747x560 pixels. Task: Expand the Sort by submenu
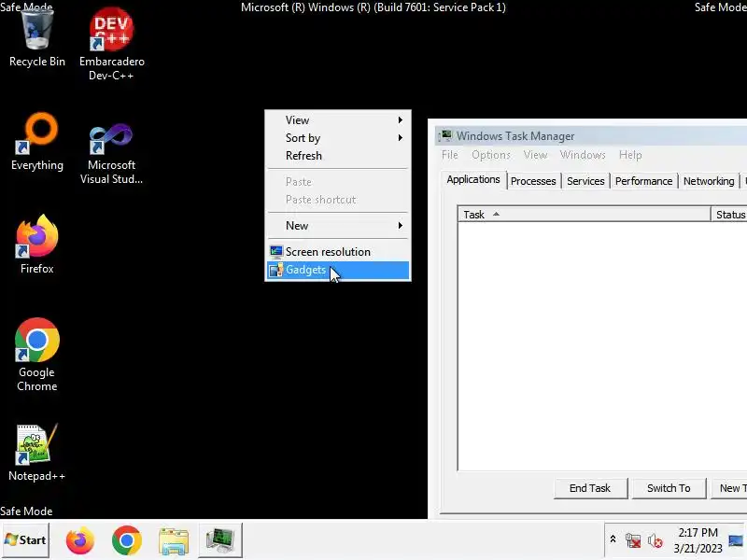[338, 138]
